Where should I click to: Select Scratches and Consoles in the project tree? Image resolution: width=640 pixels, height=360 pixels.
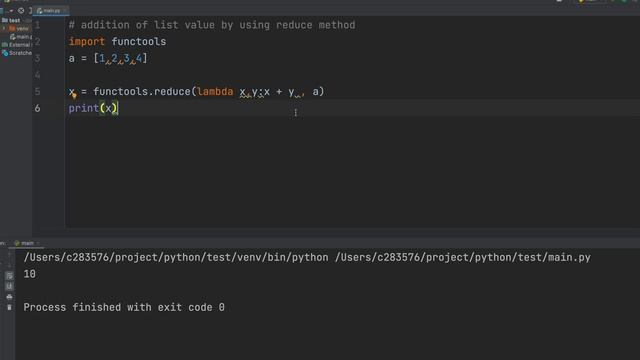tap(17, 53)
